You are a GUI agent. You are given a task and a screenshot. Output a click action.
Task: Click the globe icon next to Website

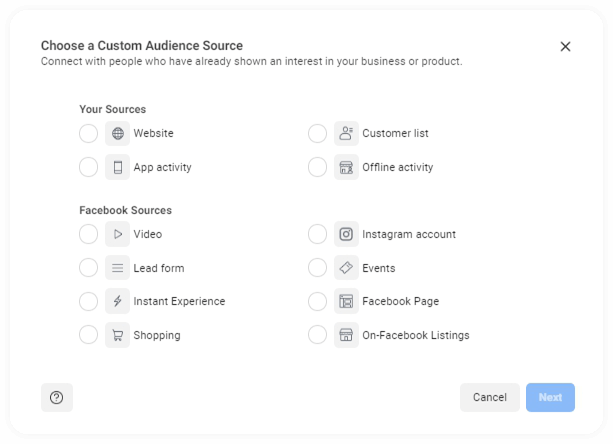118,133
